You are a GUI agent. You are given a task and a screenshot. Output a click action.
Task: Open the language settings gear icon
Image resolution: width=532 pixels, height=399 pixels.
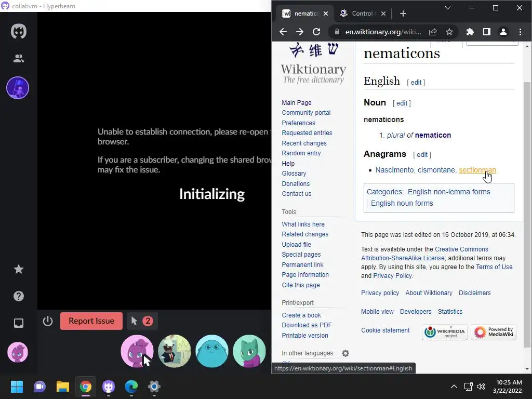click(x=345, y=353)
